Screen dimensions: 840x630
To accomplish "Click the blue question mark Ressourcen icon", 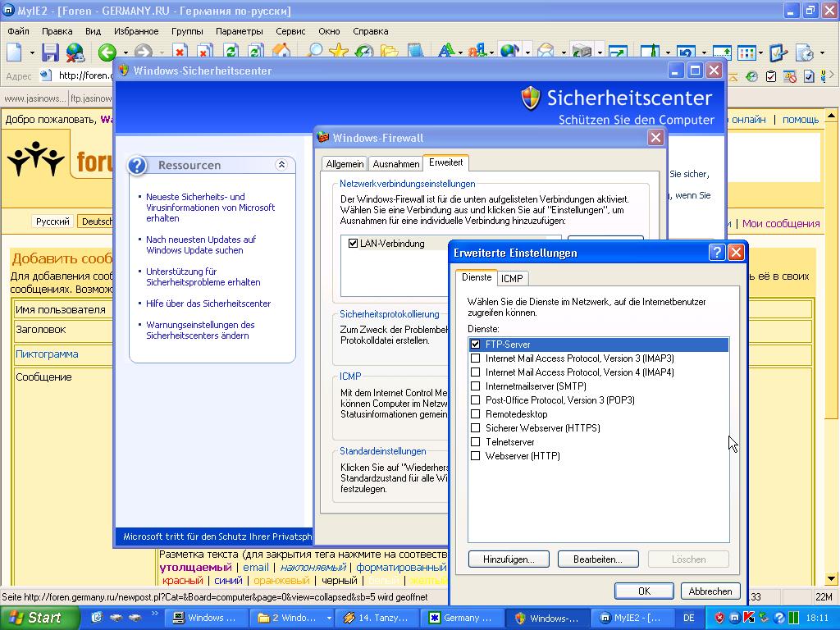I will click(137, 165).
